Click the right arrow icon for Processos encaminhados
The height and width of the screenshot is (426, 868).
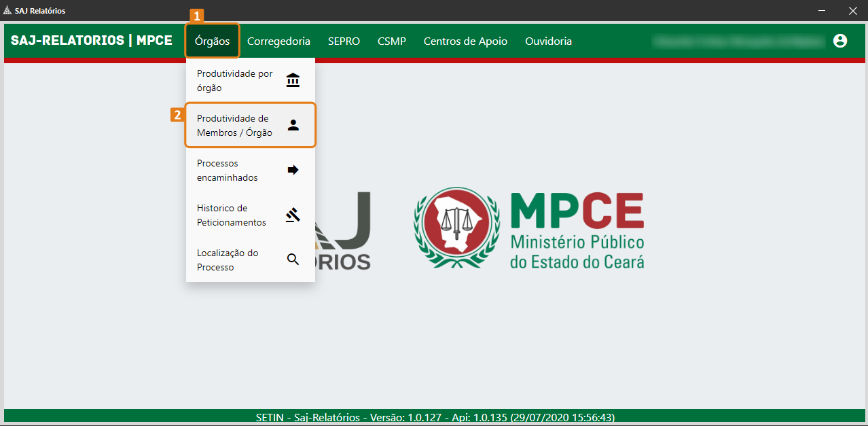[293, 170]
